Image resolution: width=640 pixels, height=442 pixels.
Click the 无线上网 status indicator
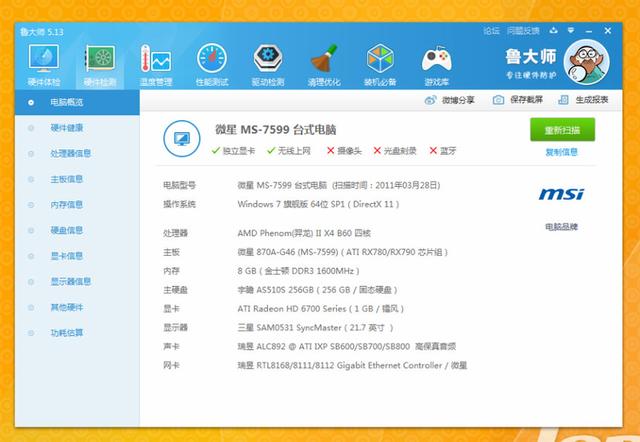pos(289,151)
